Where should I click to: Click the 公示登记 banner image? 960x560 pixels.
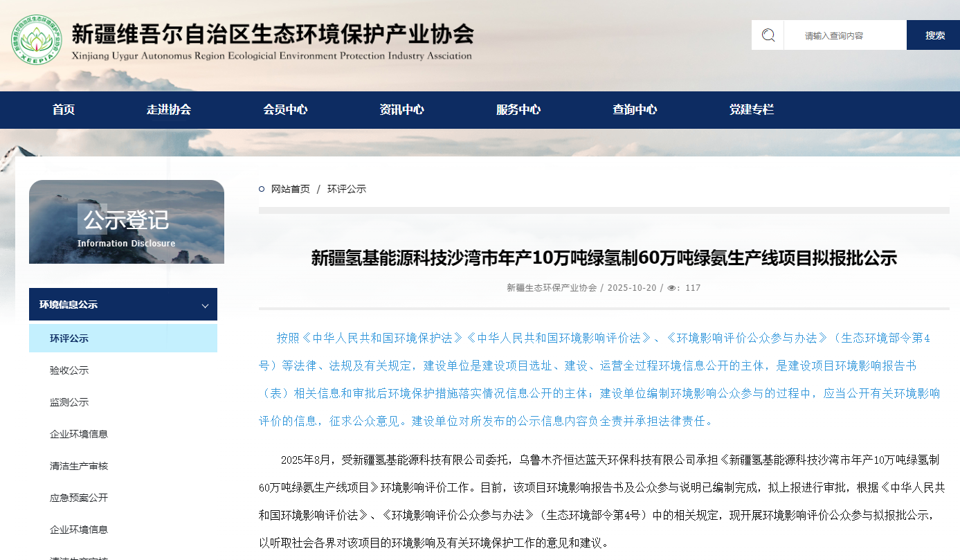coord(127,222)
